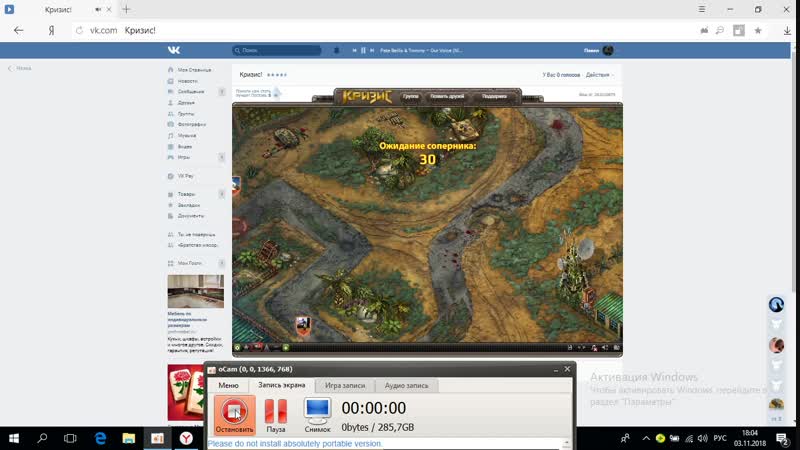Viewport: 800px width, 450px height.
Task: Show hidden tray icons chevron
Action: [645, 438]
